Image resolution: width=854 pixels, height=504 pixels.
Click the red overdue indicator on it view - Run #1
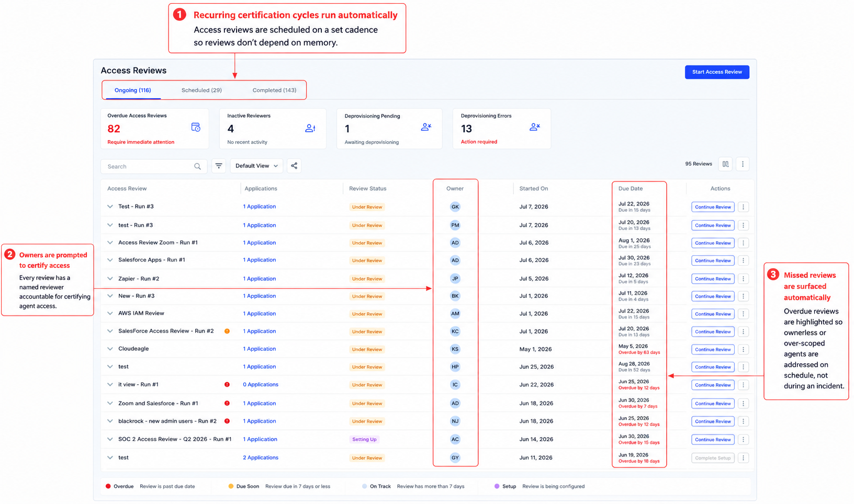pos(227,384)
